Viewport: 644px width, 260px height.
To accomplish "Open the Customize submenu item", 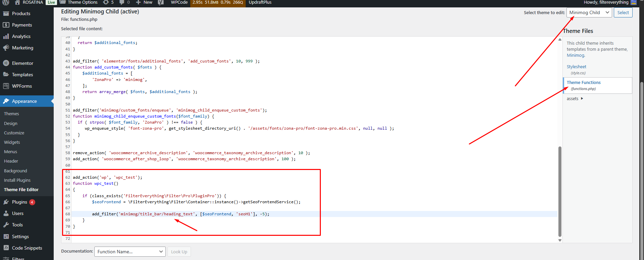I will 14,133.
